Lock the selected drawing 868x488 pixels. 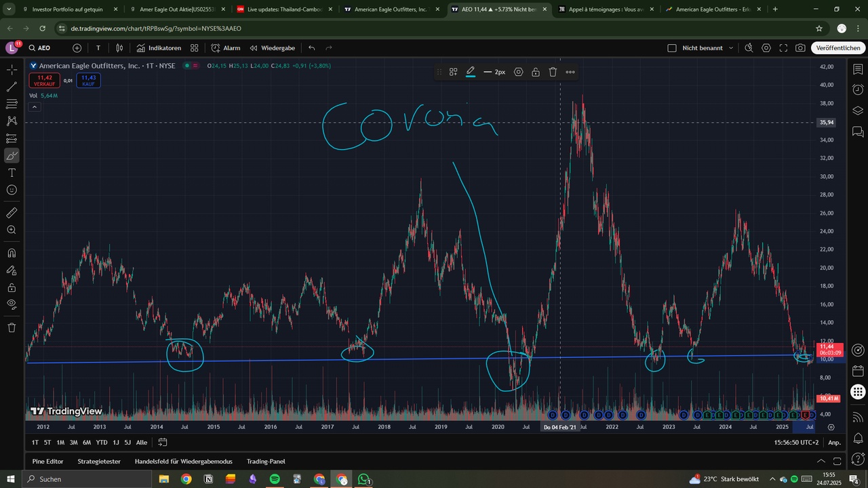pyautogui.click(x=536, y=72)
